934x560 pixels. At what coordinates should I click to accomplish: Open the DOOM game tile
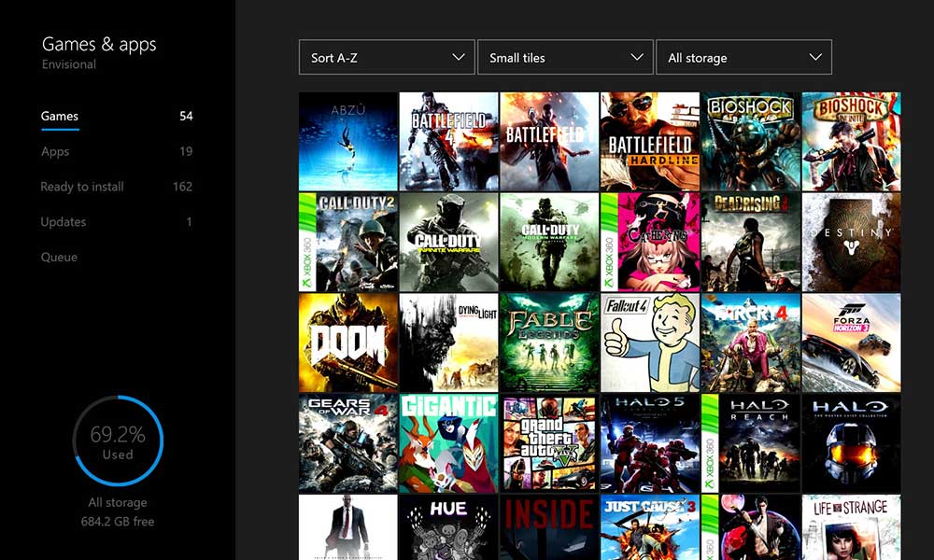coord(347,343)
